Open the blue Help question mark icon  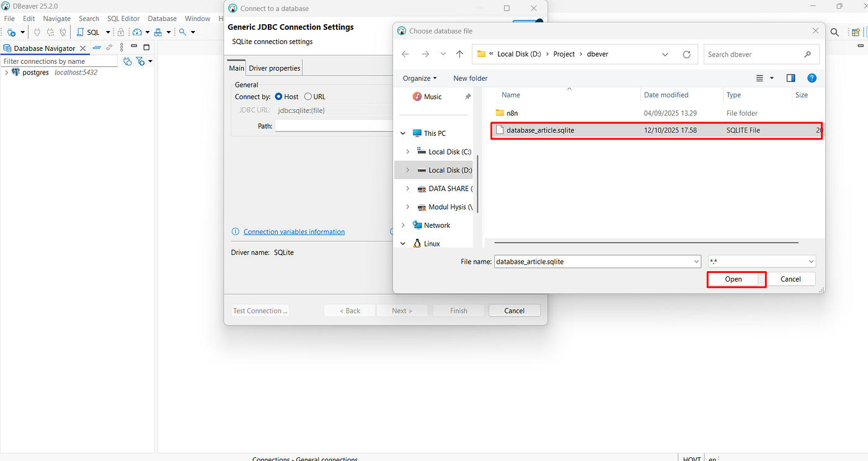[812, 78]
